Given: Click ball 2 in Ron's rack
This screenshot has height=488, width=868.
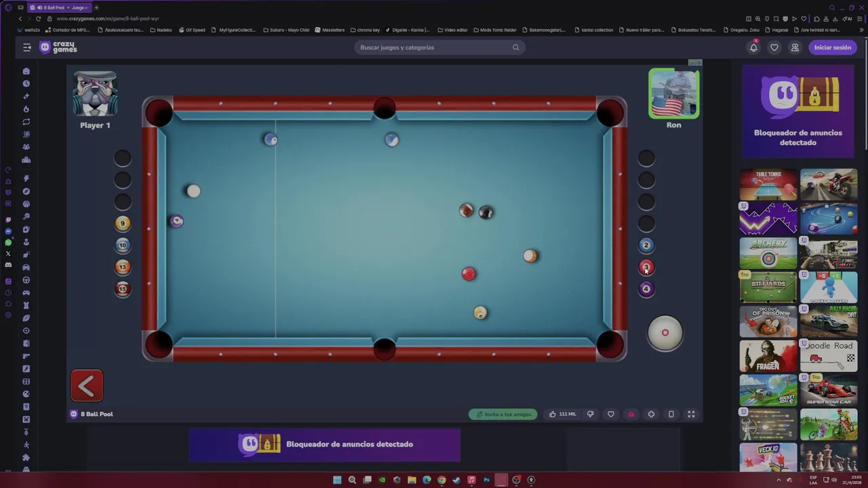Looking at the screenshot, I should pos(646,245).
